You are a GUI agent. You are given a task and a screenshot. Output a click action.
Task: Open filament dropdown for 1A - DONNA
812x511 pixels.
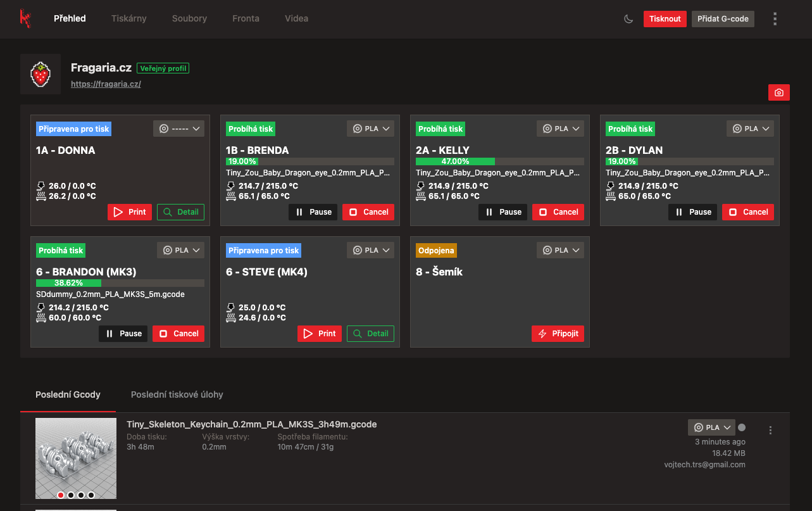[x=178, y=129]
